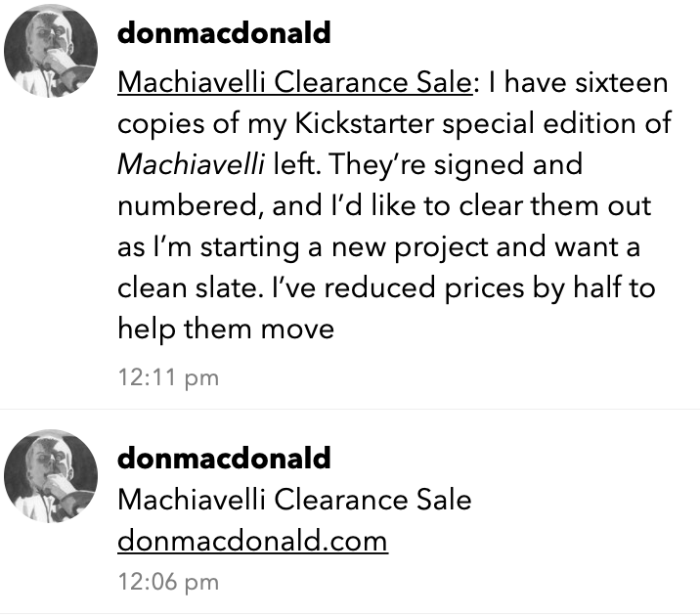Click the "help them move" final line
700x616 pixels.
[x=226, y=330]
